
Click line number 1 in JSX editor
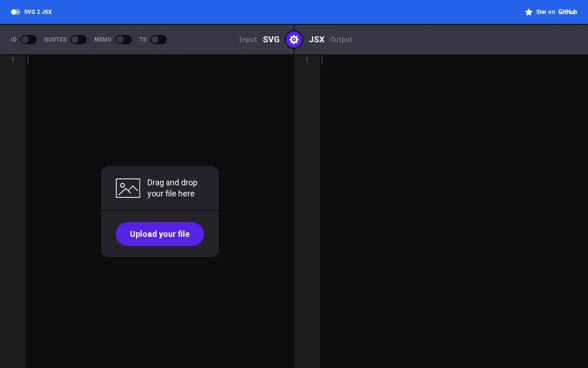(x=307, y=60)
